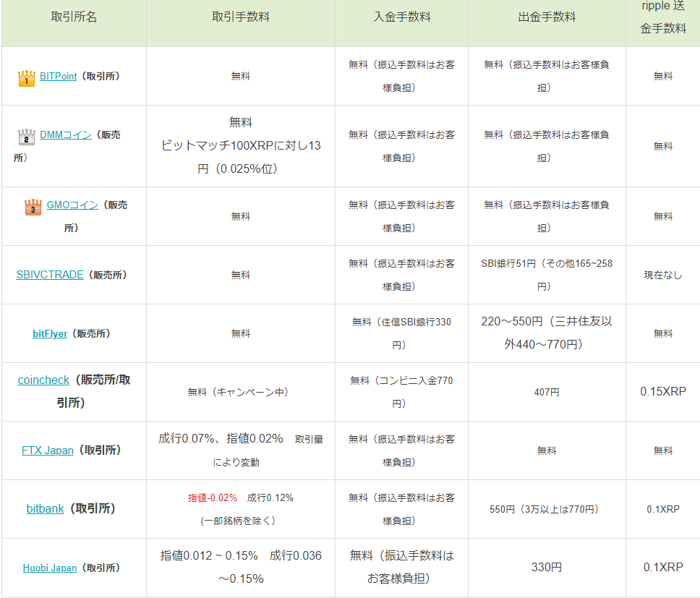Open the DMMコイン link

[66, 134]
